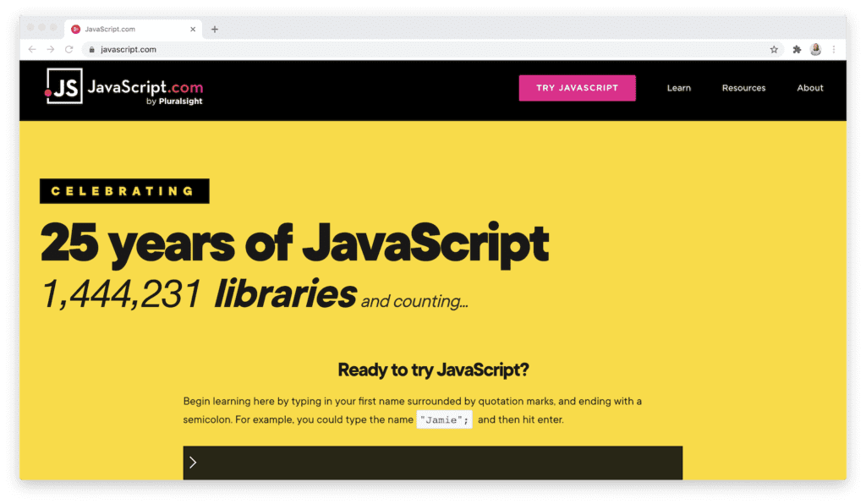The image size is (866, 504).
Task: Click the TRY JAVASCRIPT button
Action: (577, 88)
